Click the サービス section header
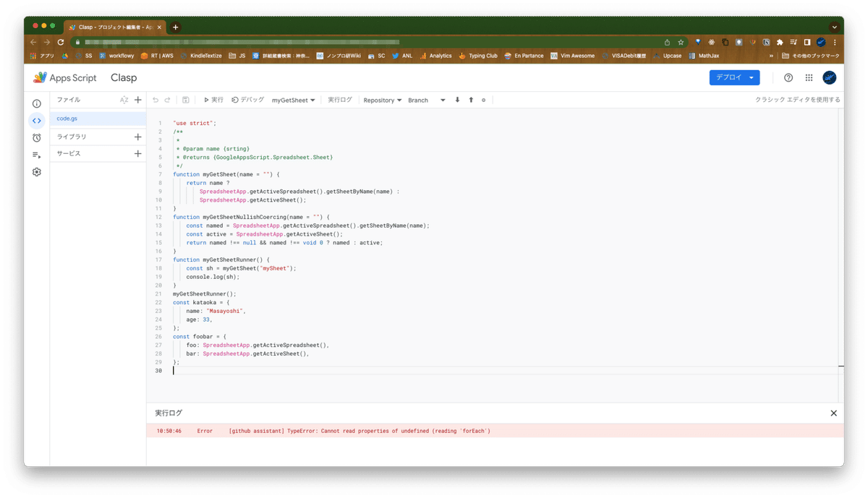This screenshot has height=498, width=868. click(x=69, y=153)
